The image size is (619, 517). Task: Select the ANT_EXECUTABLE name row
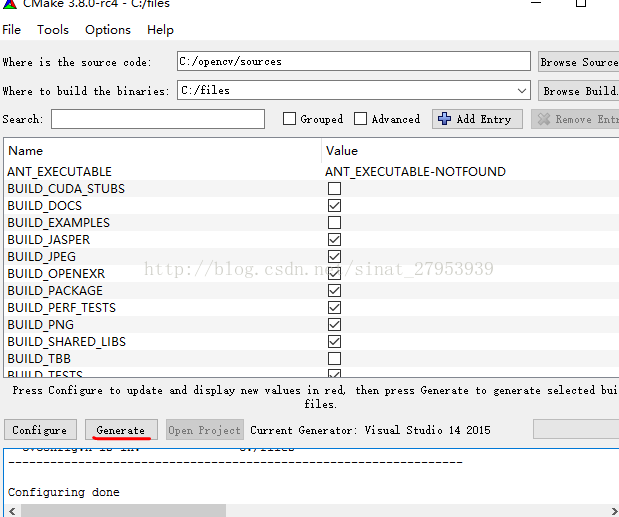click(59, 172)
